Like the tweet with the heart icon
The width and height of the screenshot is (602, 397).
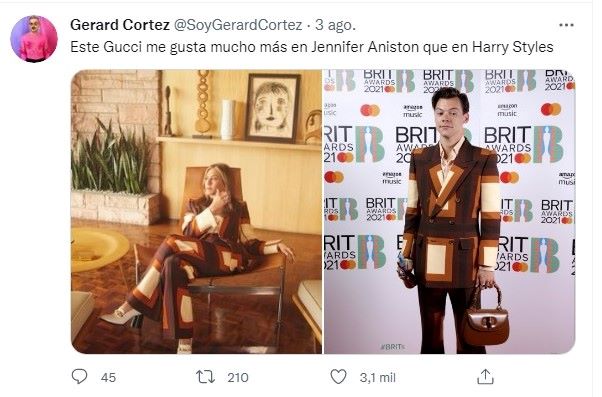(x=338, y=377)
